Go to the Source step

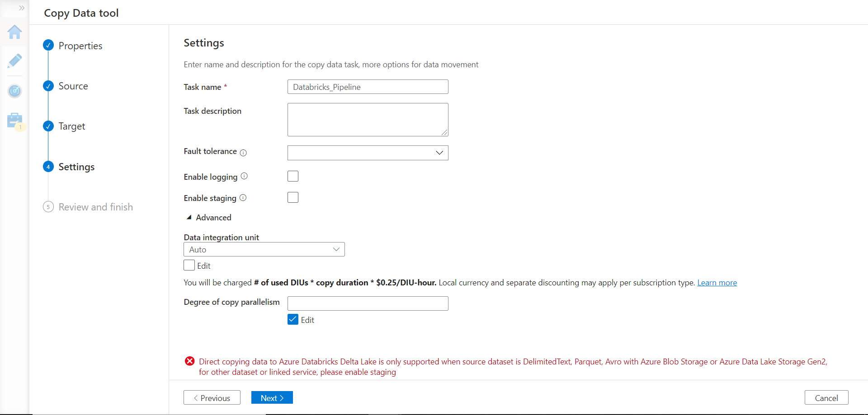73,86
